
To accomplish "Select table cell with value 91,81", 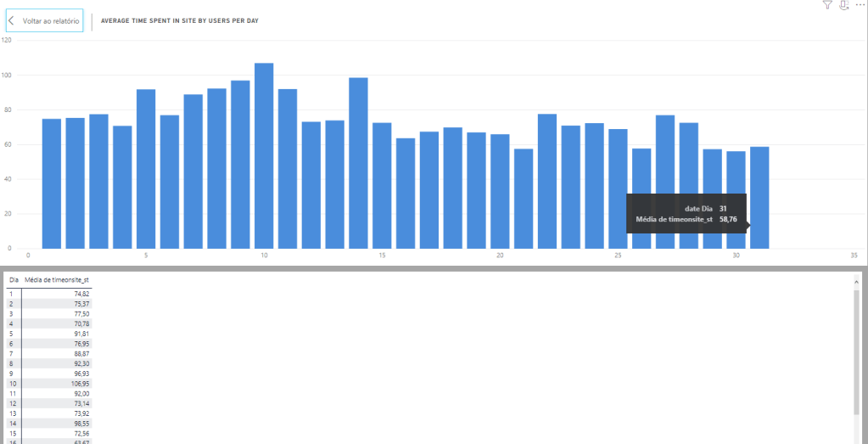I will [78, 334].
